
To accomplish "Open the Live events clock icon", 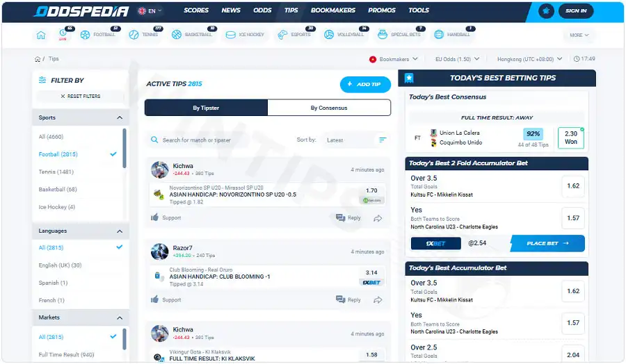I will (63, 34).
